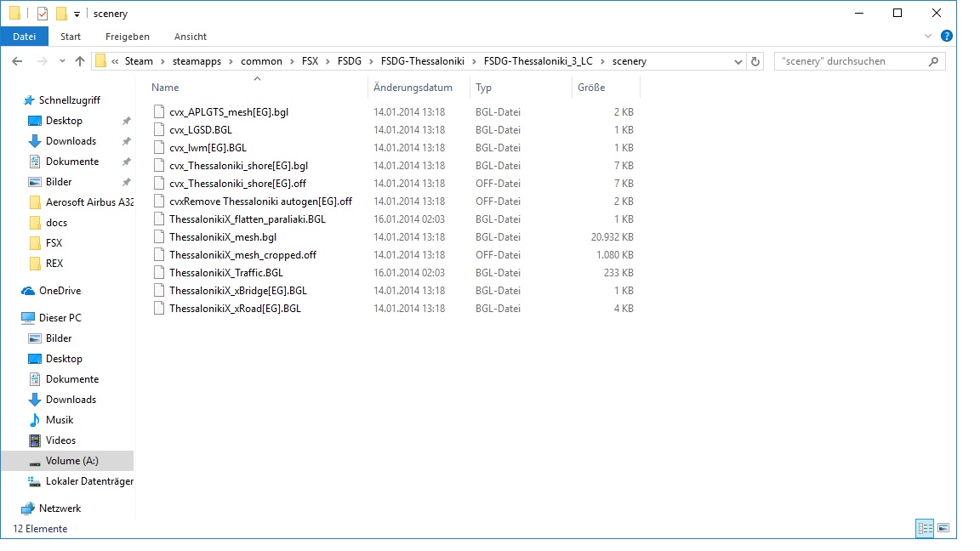Open the Help question mark icon

tap(947, 37)
